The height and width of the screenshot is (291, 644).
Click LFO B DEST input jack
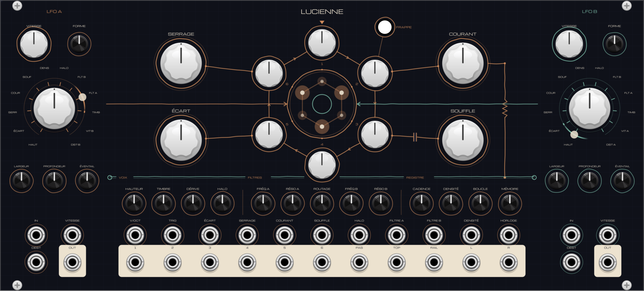click(571, 263)
